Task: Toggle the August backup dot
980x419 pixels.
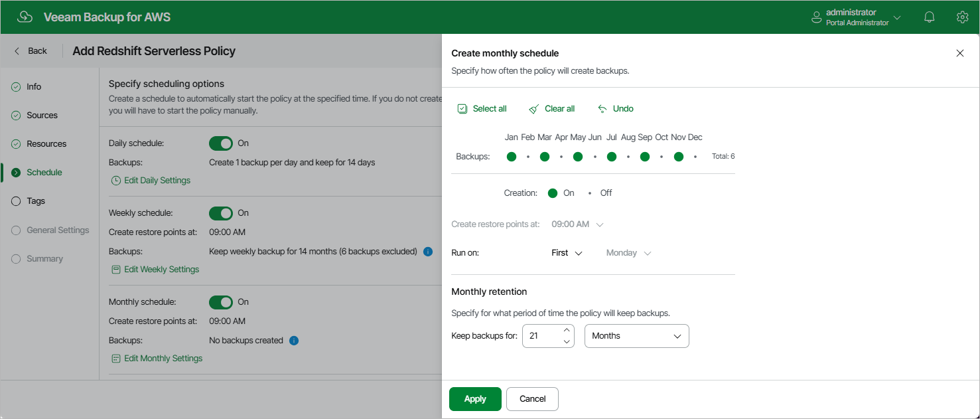Action: (628, 157)
